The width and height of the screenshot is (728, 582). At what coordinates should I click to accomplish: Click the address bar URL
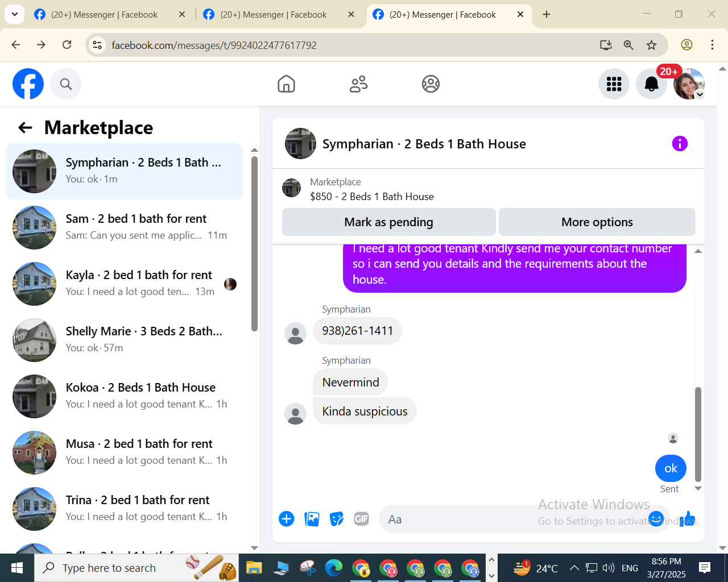click(x=214, y=45)
